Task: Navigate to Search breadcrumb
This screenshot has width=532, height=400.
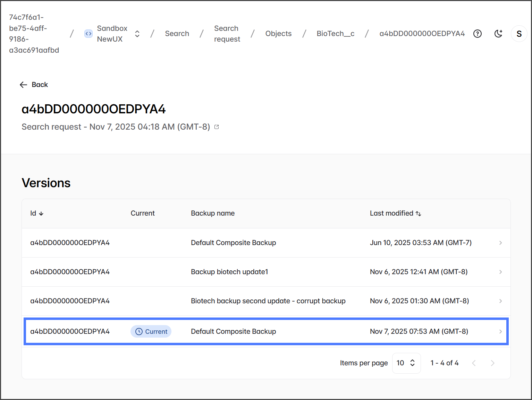Action: pos(177,34)
